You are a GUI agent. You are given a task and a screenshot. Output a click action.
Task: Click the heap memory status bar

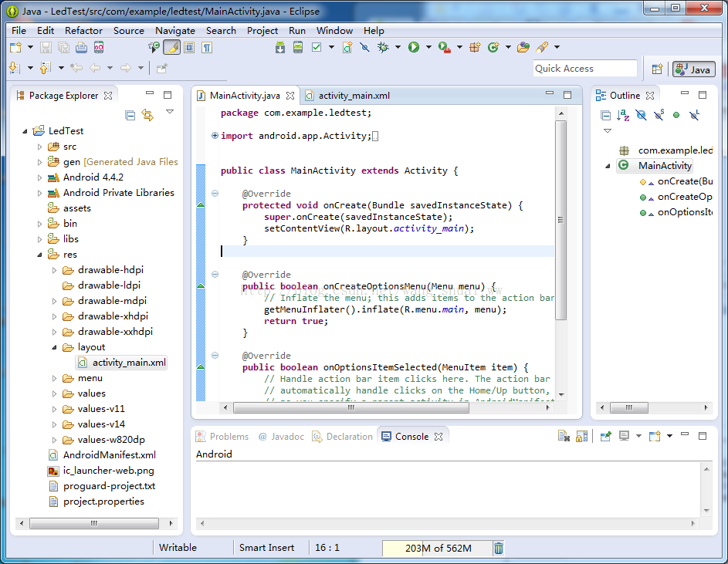(x=437, y=549)
